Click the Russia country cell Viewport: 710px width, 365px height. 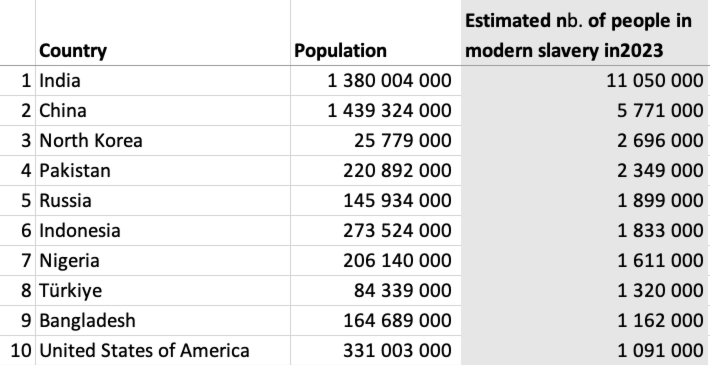163,200
